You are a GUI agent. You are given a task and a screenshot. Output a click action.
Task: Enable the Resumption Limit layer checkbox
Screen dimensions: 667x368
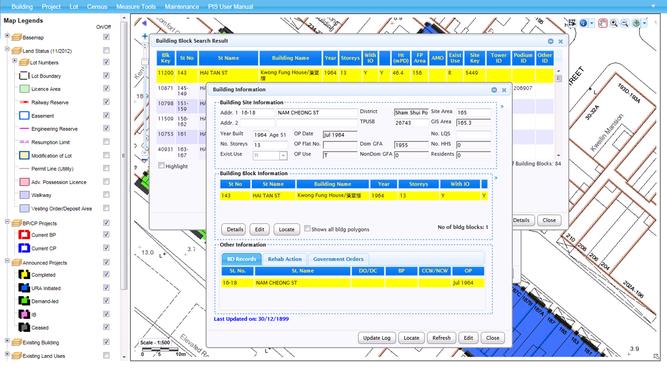tap(106, 142)
